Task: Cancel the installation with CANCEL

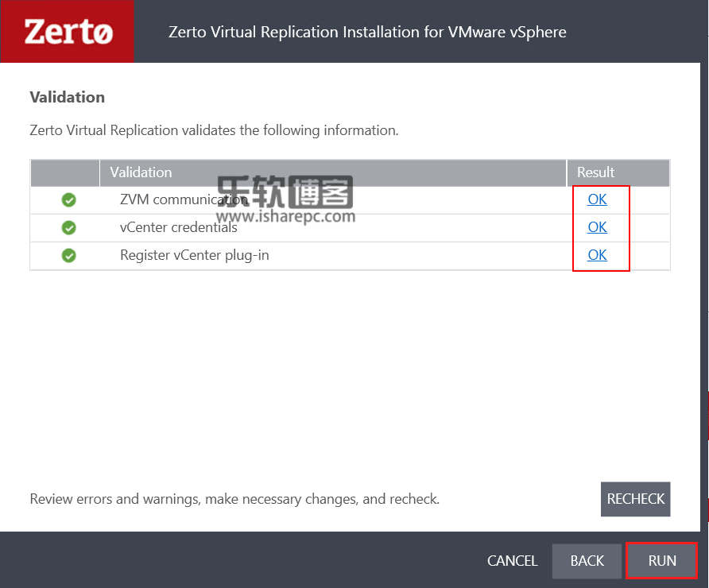Action: (x=513, y=560)
